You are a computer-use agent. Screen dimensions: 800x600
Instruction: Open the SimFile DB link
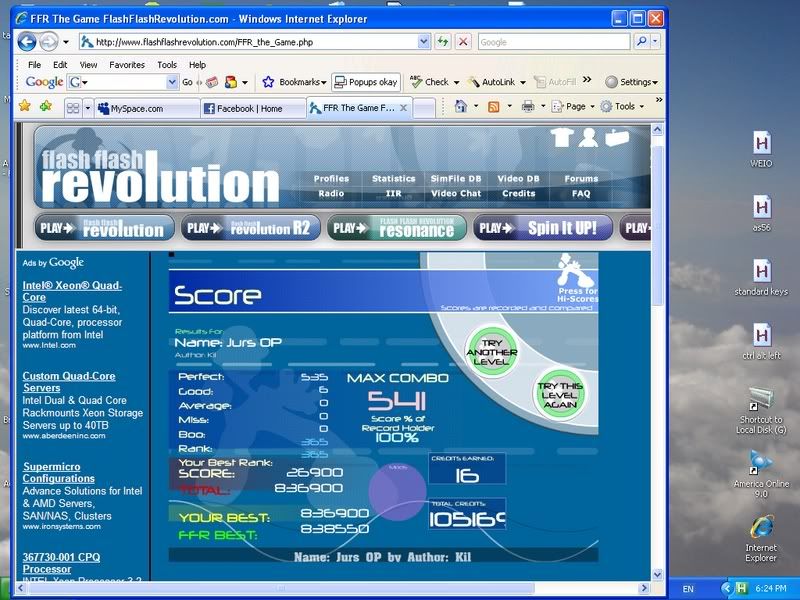[456, 179]
